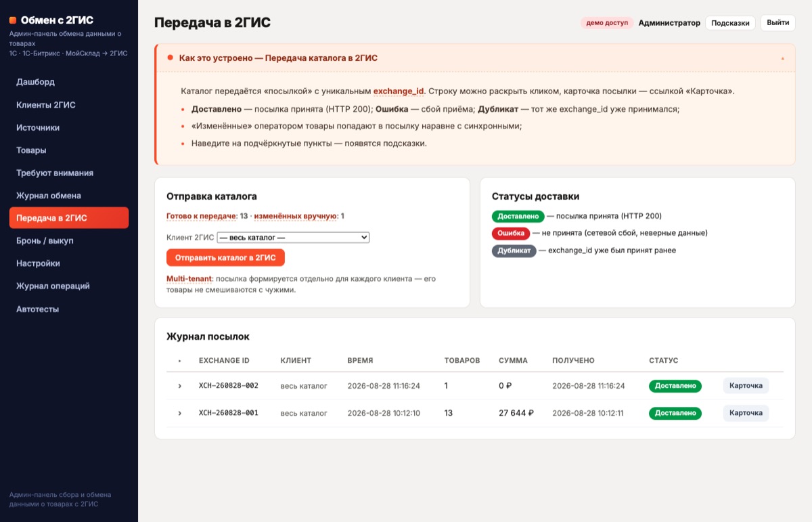Click sum 27 644 ₽

(516, 413)
